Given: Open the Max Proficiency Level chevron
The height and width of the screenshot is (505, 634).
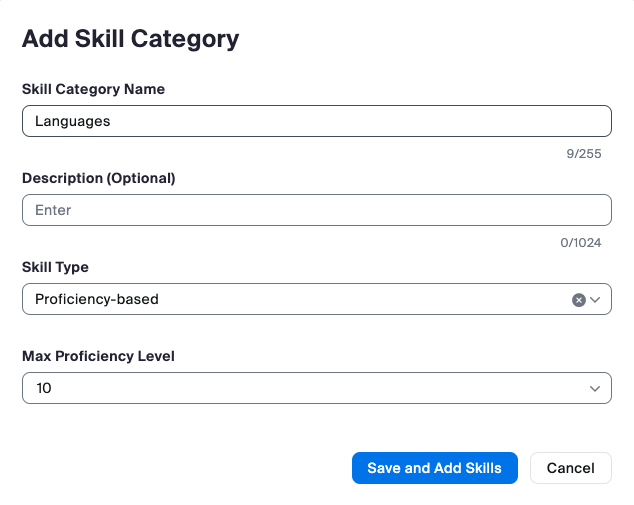Looking at the screenshot, I should pyautogui.click(x=596, y=388).
